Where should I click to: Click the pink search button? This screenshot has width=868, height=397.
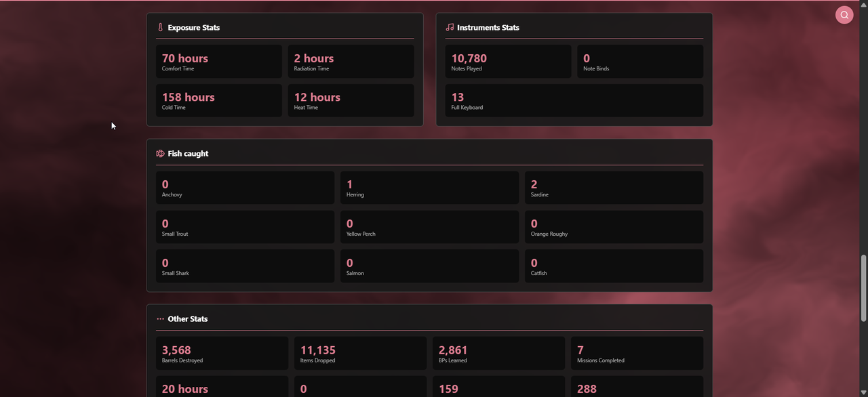tap(844, 15)
